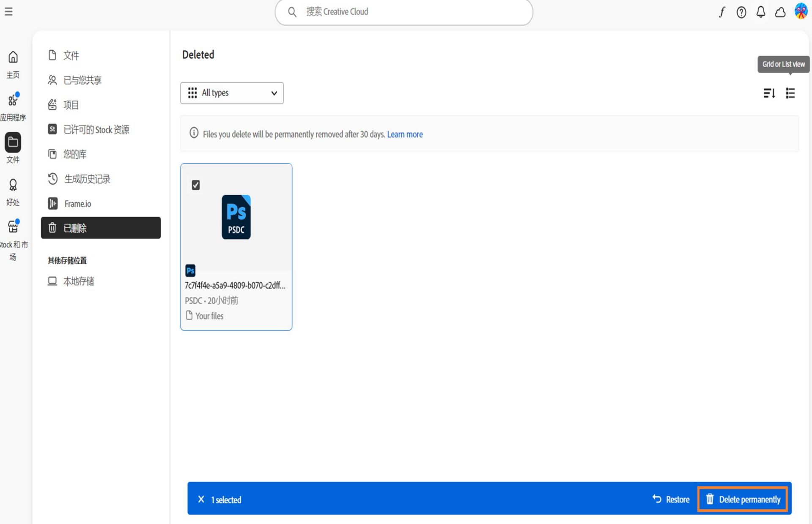Uncheck the selected PSDC file checkbox

tap(196, 185)
